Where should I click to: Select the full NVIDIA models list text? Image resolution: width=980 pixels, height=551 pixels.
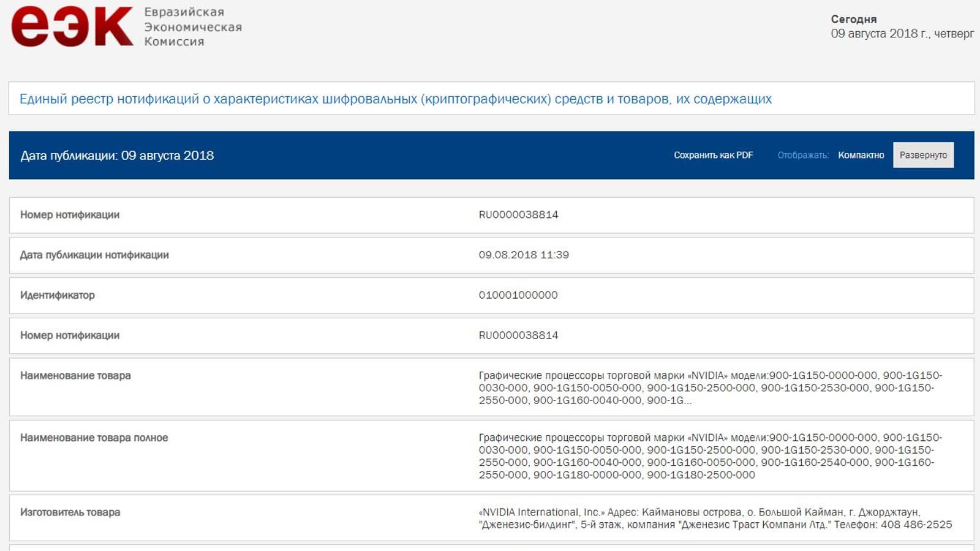coord(710,456)
